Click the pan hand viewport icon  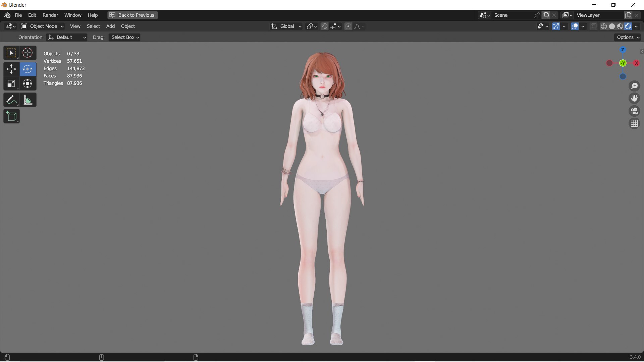(634, 99)
